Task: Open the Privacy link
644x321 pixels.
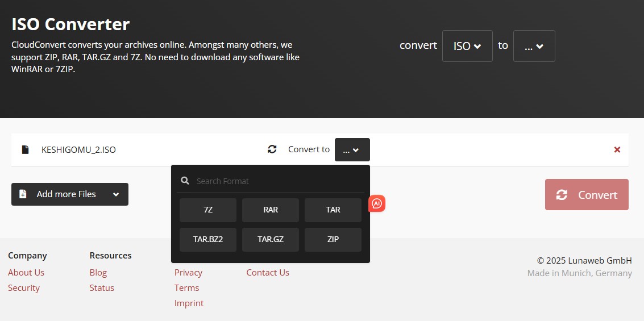Action: (x=188, y=273)
